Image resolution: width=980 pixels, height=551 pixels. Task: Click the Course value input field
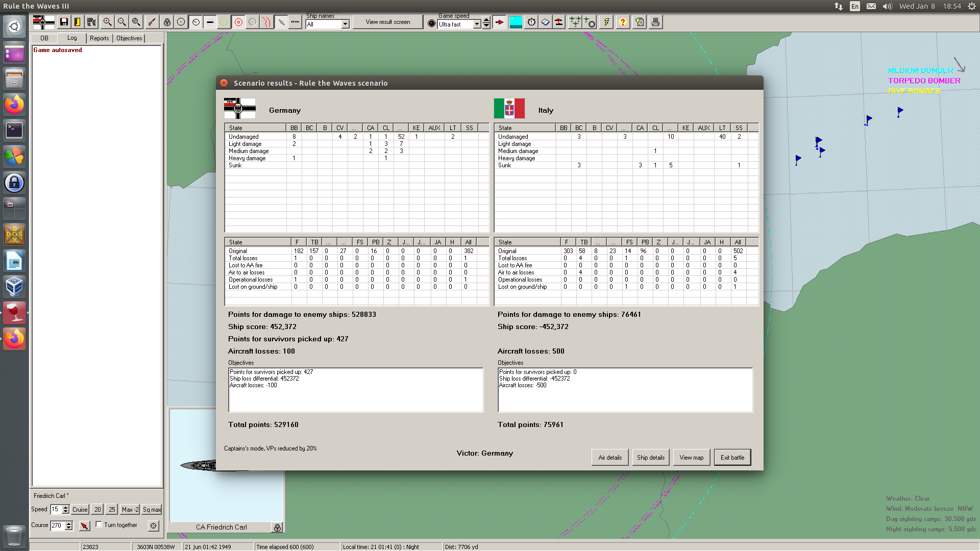point(58,525)
